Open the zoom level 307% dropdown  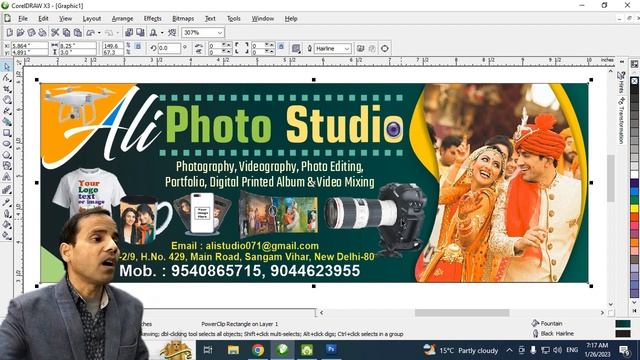point(220,33)
